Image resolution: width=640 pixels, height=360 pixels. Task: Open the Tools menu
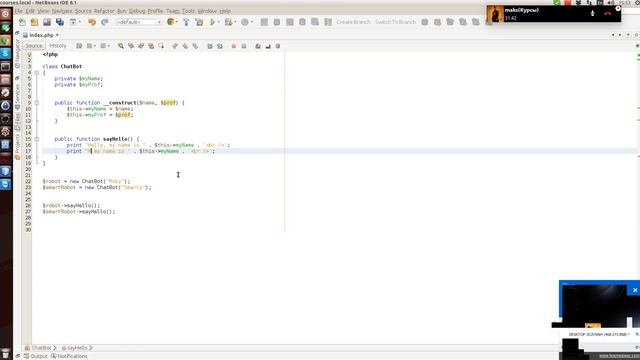pyautogui.click(x=188, y=11)
